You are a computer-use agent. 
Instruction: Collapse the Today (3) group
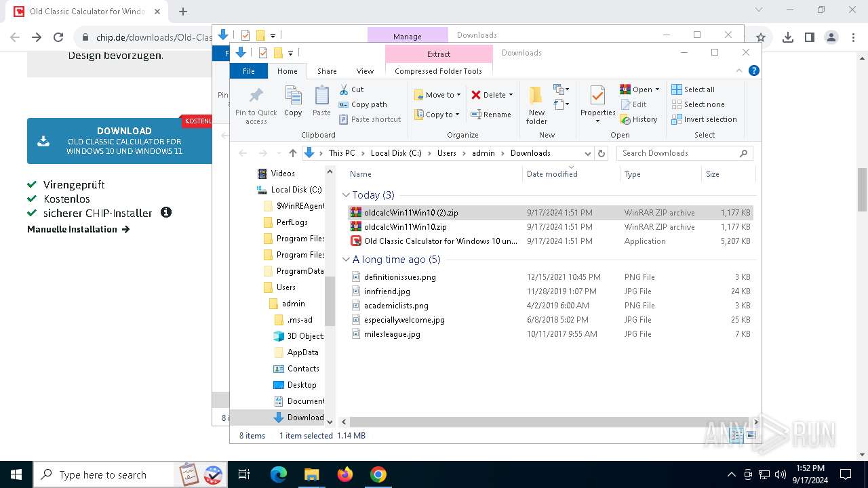point(346,195)
